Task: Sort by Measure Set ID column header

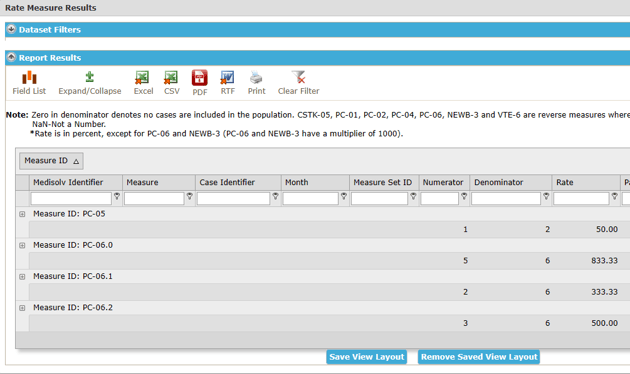Action: click(384, 182)
